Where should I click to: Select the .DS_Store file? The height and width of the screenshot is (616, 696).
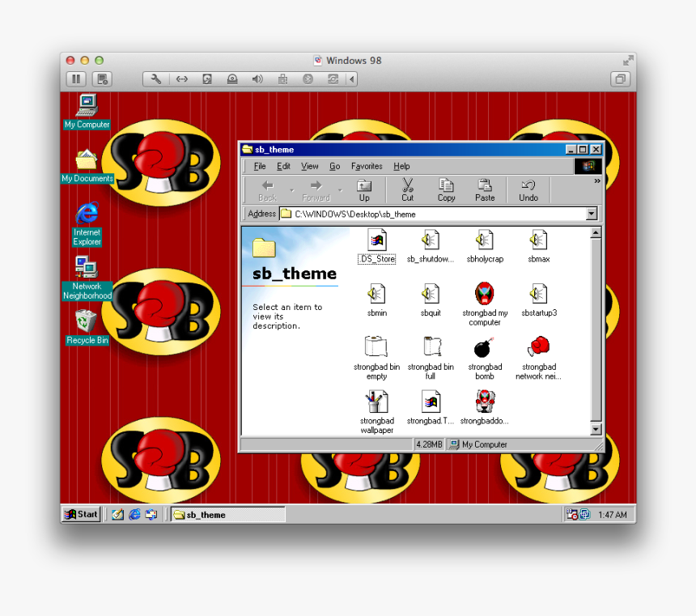(377, 247)
